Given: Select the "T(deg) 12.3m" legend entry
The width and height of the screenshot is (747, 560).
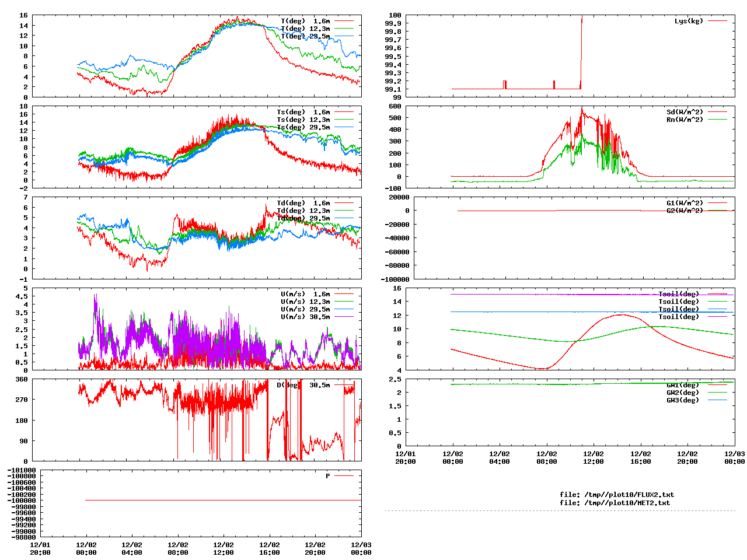Looking at the screenshot, I should (305, 29).
